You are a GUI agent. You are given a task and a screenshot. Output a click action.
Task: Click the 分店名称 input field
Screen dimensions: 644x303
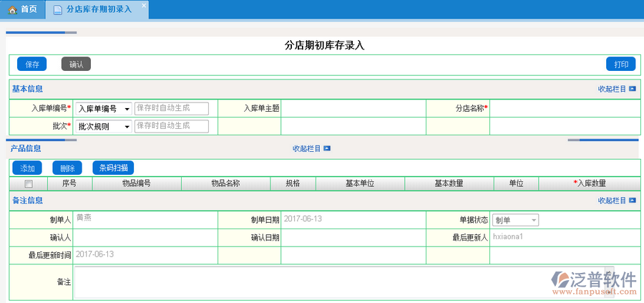(562, 109)
